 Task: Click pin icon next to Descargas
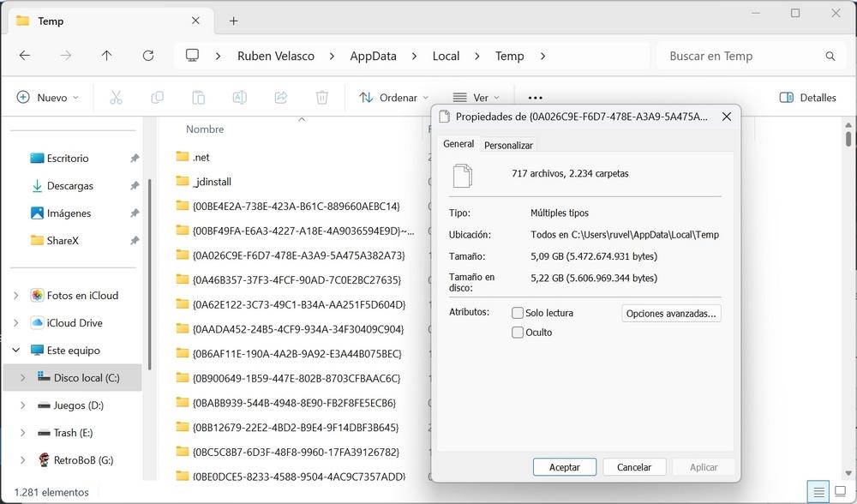click(135, 186)
